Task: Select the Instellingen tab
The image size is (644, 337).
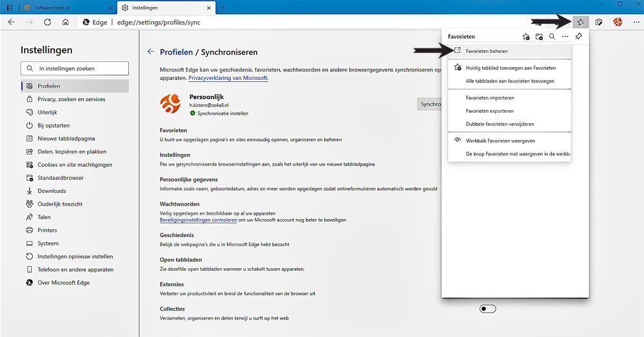Action: pos(166,7)
